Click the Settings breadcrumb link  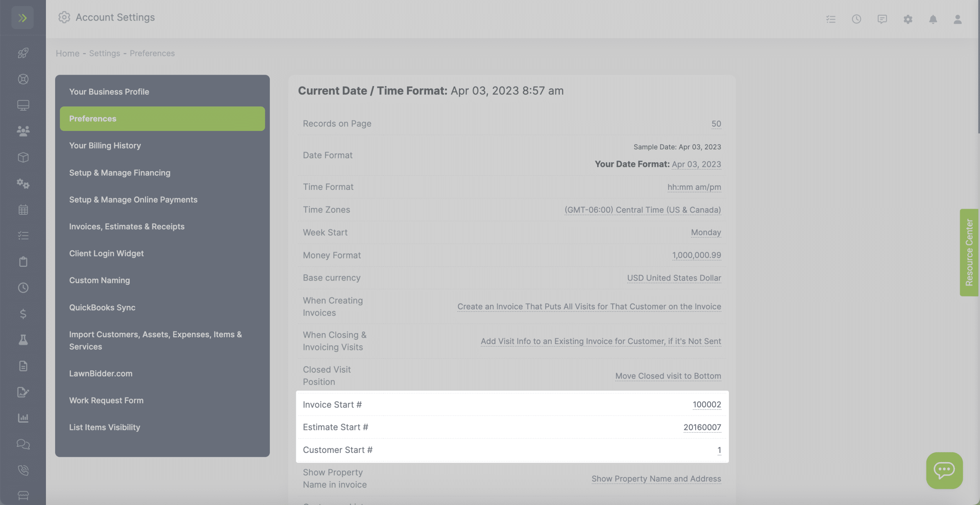(105, 53)
